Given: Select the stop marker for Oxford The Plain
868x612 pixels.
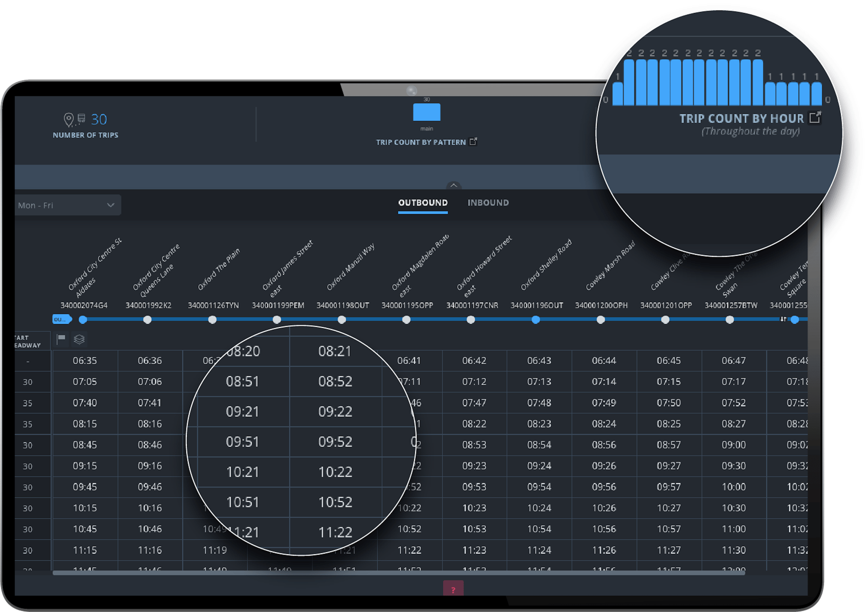Looking at the screenshot, I should 212,320.
